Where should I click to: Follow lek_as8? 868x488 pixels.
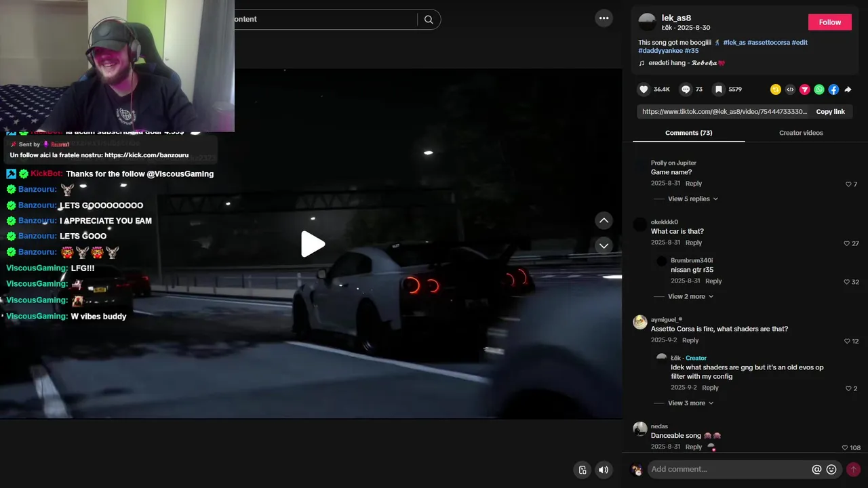[829, 22]
